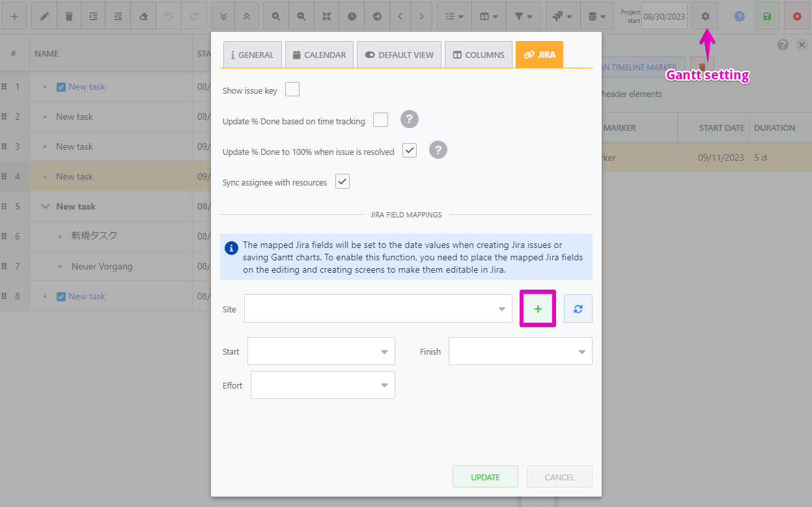The image size is (812, 507).
Task: Click the Zoom to fit icon
Action: tap(326, 16)
